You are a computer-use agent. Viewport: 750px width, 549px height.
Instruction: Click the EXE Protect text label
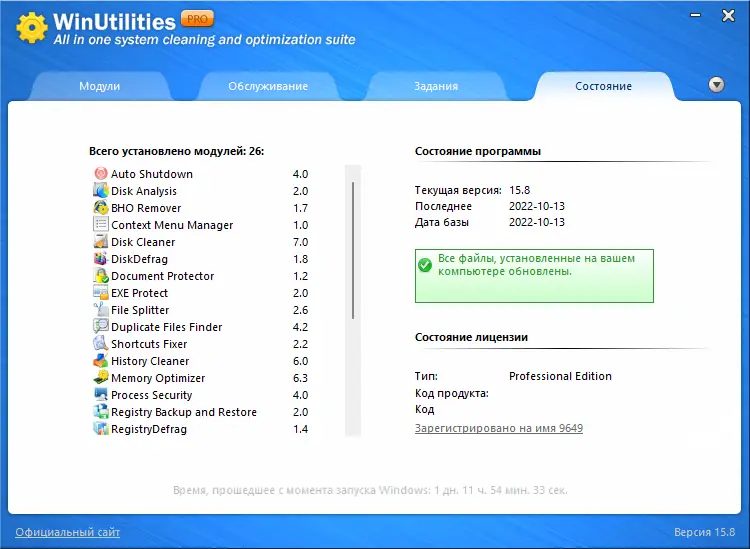coord(140,293)
